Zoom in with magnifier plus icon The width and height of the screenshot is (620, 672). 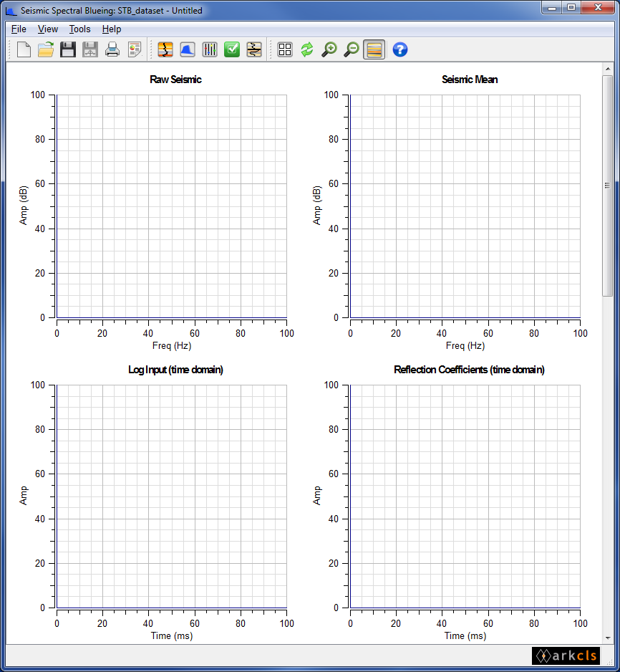pos(329,49)
